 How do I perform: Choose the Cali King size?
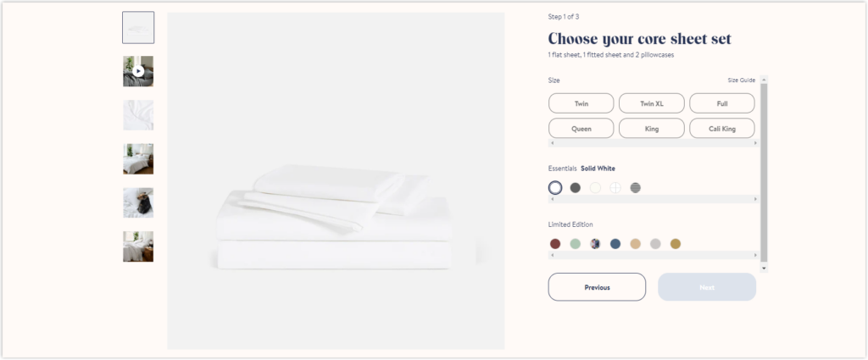(722, 128)
